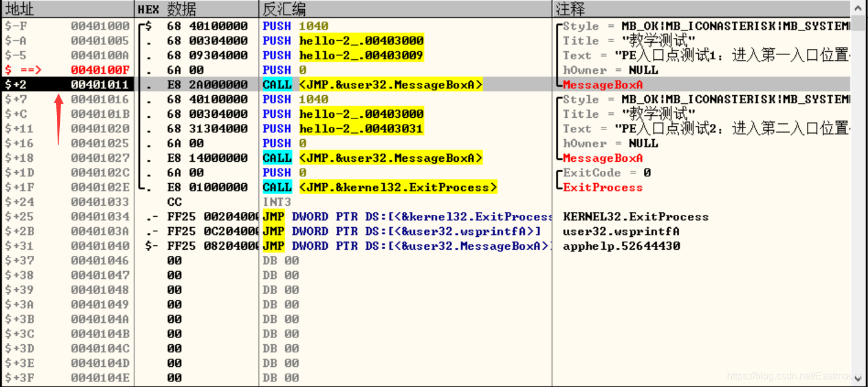Click JMP to user32.wsprintfA instruction
This screenshot has width=868, height=387.
pos(402,231)
